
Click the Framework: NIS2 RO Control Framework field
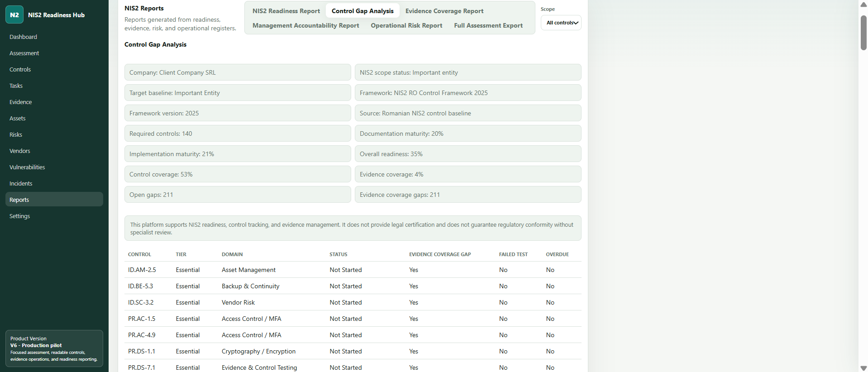[468, 93]
